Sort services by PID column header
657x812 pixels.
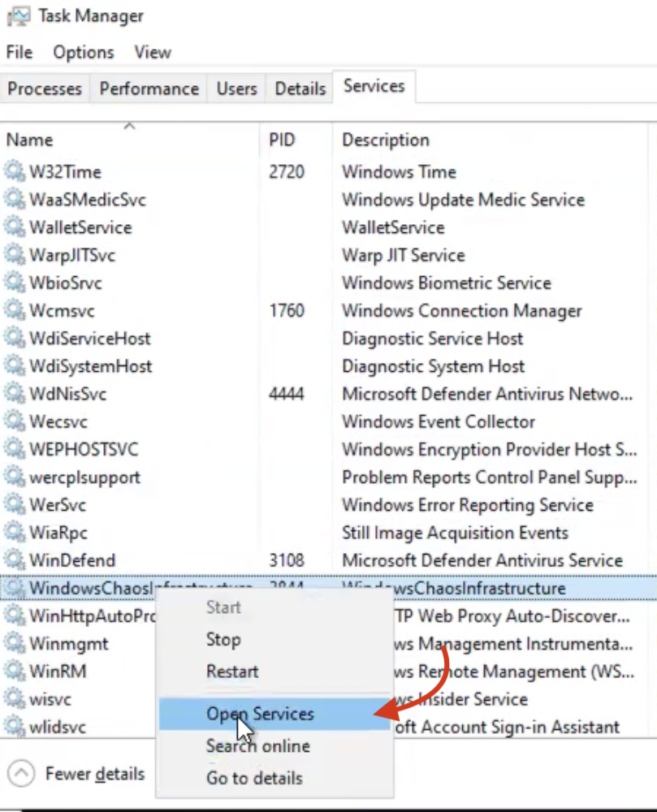(x=282, y=140)
